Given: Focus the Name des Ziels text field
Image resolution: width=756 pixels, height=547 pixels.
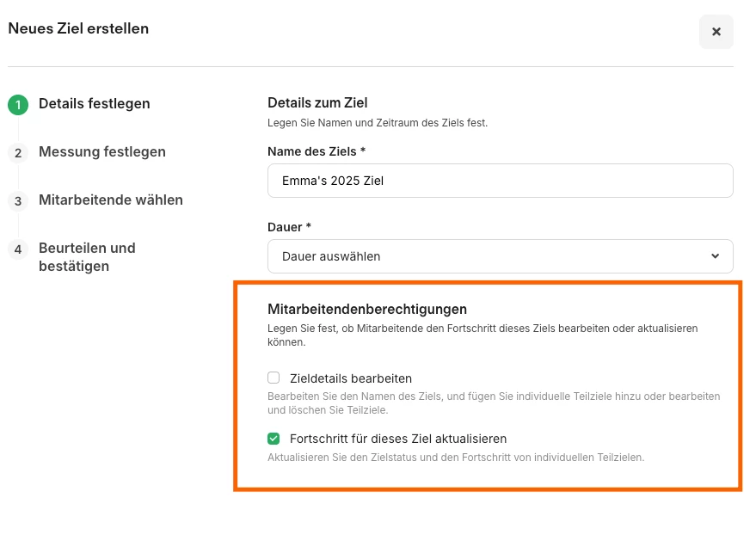Looking at the screenshot, I should (x=501, y=181).
